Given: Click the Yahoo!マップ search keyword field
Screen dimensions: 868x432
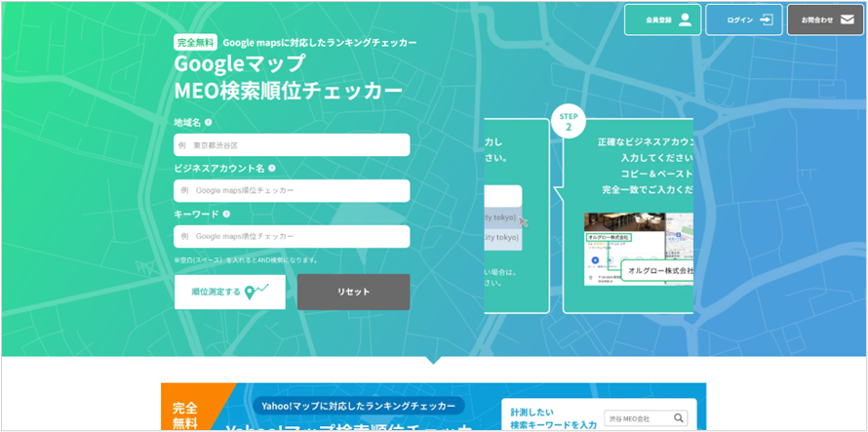Looking at the screenshot, I should pyautogui.click(x=646, y=418).
